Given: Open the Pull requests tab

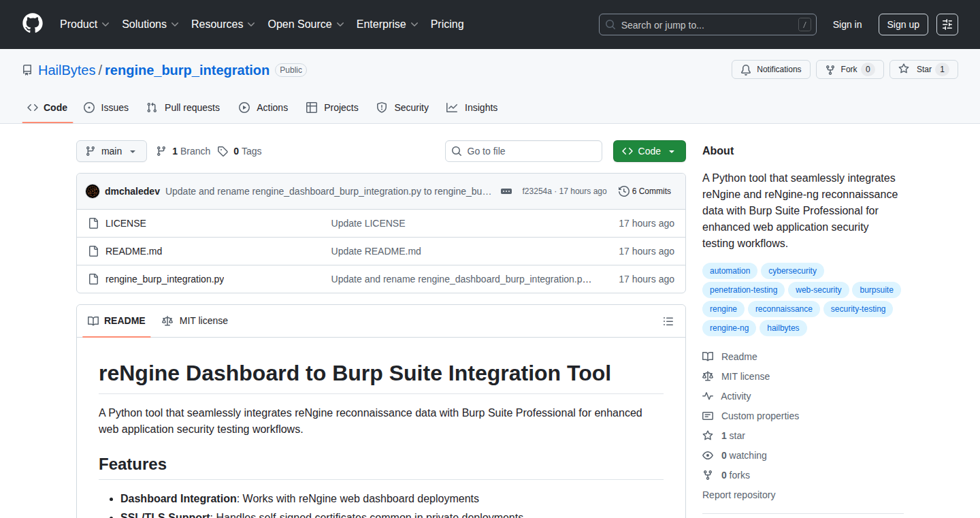Looking at the screenshot, I should [x=183, y=108].
